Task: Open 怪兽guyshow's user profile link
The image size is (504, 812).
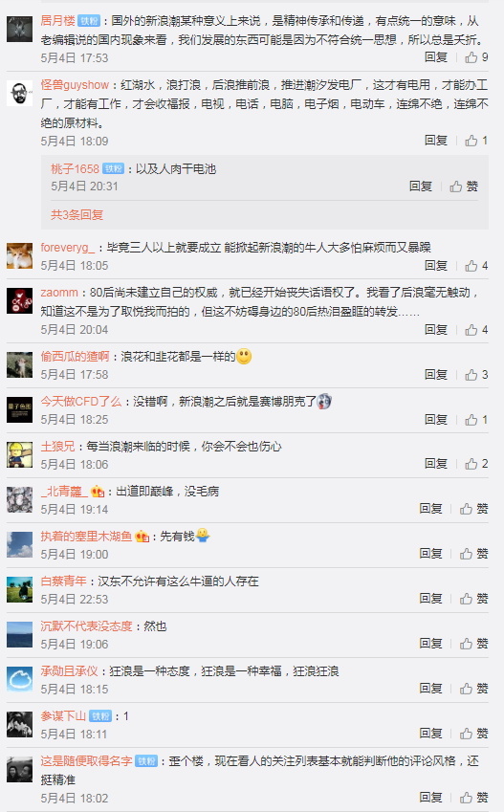Action: click(x=75, y=84)
